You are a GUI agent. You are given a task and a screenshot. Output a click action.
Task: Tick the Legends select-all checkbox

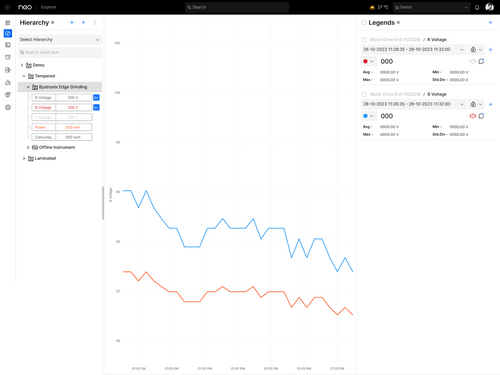(x=364, y=22)
